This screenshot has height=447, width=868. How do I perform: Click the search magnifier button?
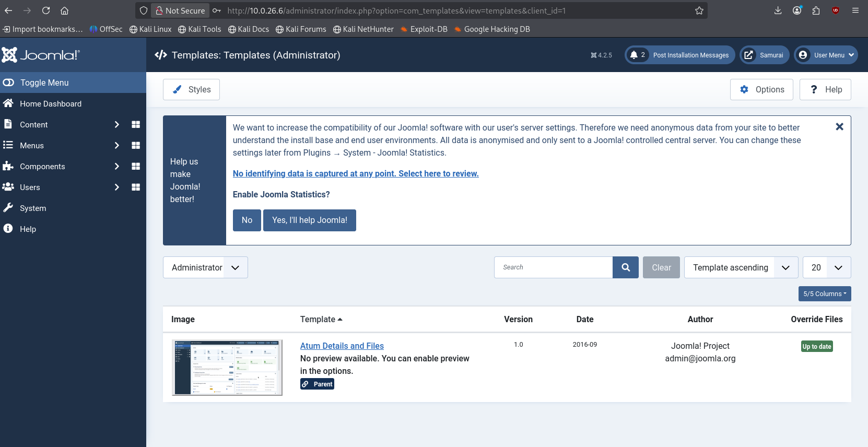[626, 267]
